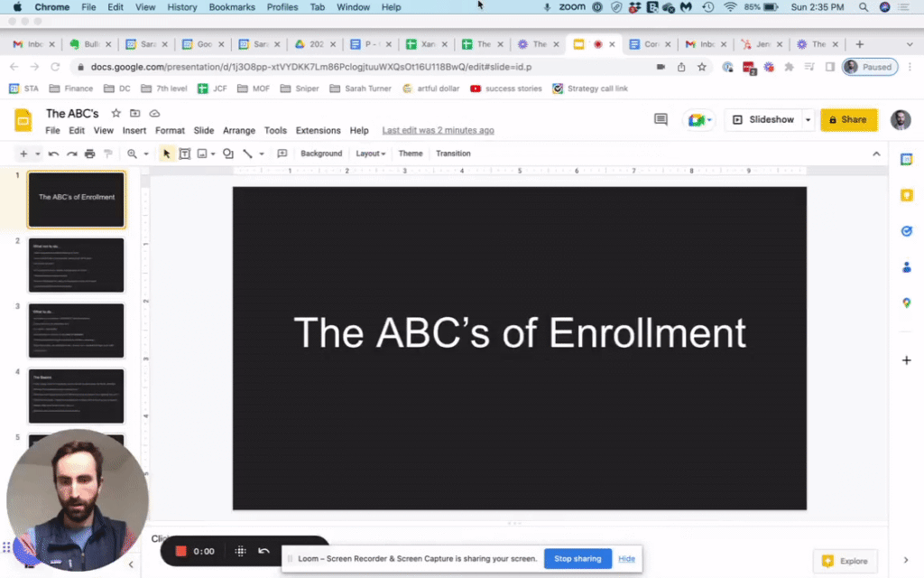The image size is (924, 578).
Task: Open the Slide menu
Action: (x=203, y=130)
